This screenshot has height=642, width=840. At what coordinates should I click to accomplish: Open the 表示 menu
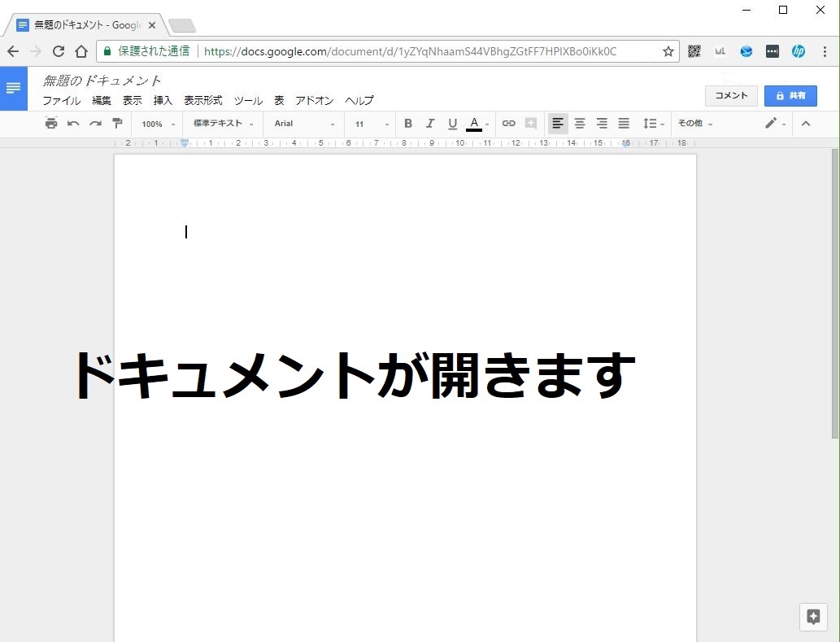132,101
